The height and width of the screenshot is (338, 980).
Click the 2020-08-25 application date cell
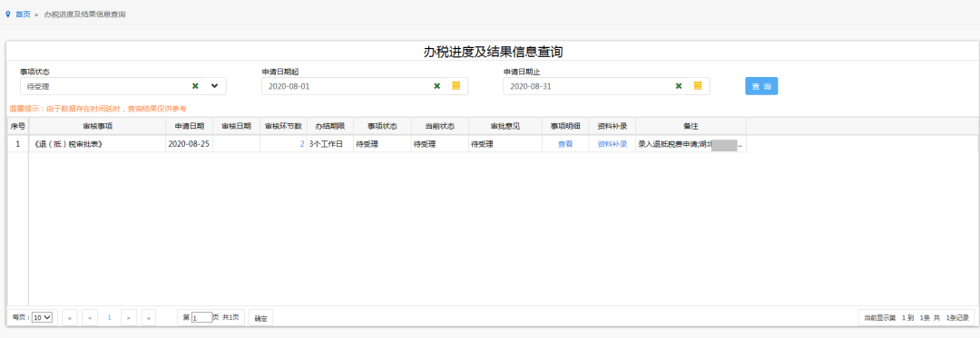(x=190, y=144)
